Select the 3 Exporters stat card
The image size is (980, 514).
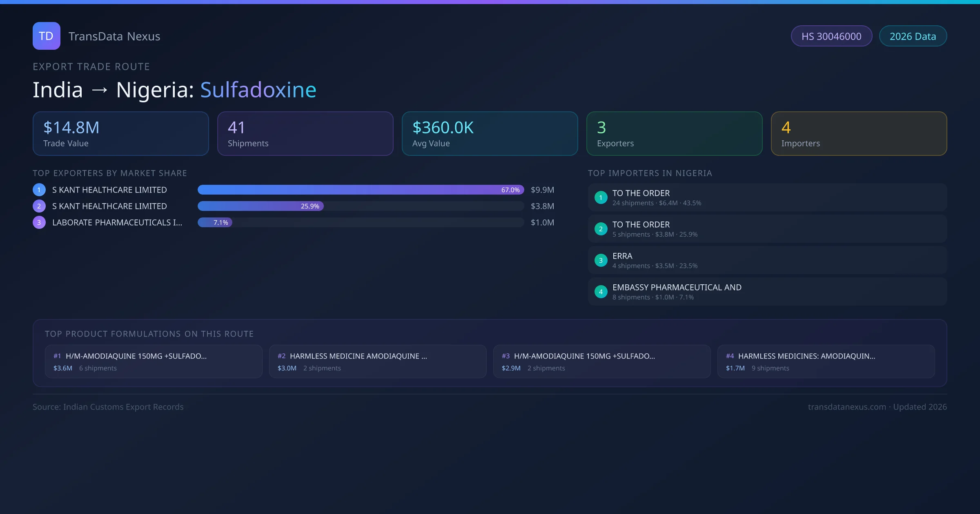tap(674, 134)
